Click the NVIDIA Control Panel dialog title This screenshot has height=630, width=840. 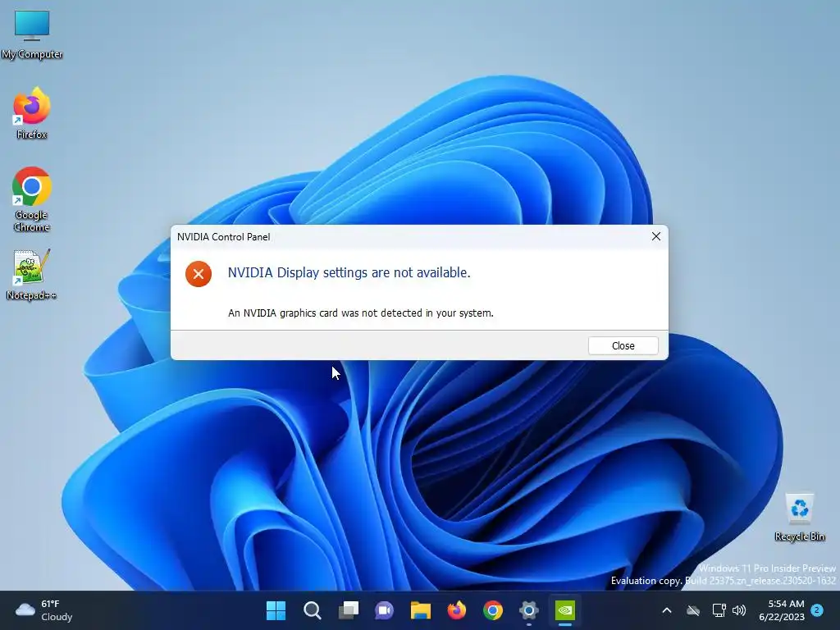pos(223,237)
